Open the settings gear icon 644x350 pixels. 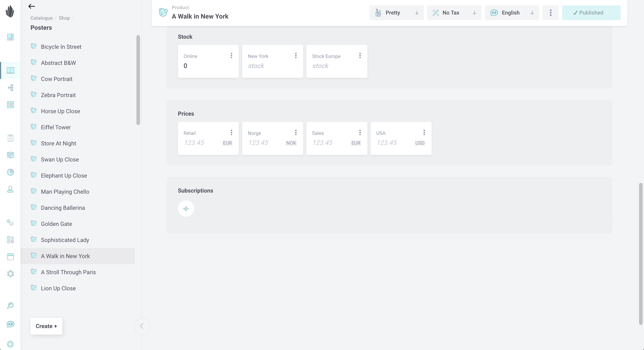coord(10,344)
